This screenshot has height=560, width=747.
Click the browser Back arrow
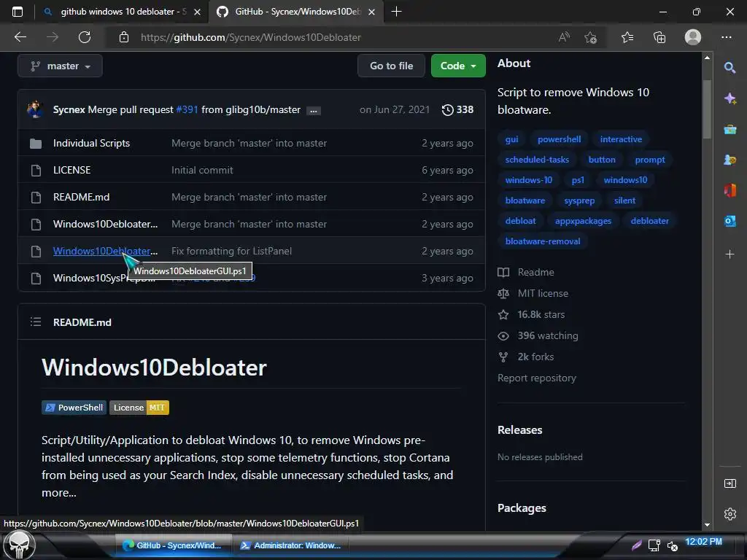[x=20, y=37]
